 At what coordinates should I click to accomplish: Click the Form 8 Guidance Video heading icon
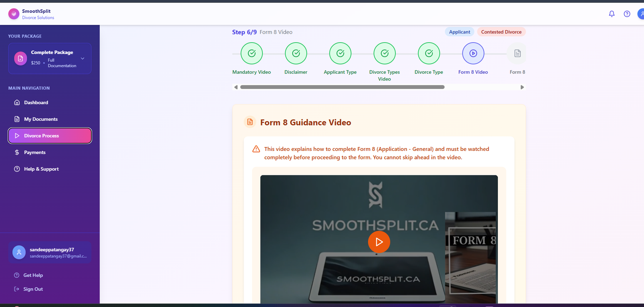tap(250, 122)
